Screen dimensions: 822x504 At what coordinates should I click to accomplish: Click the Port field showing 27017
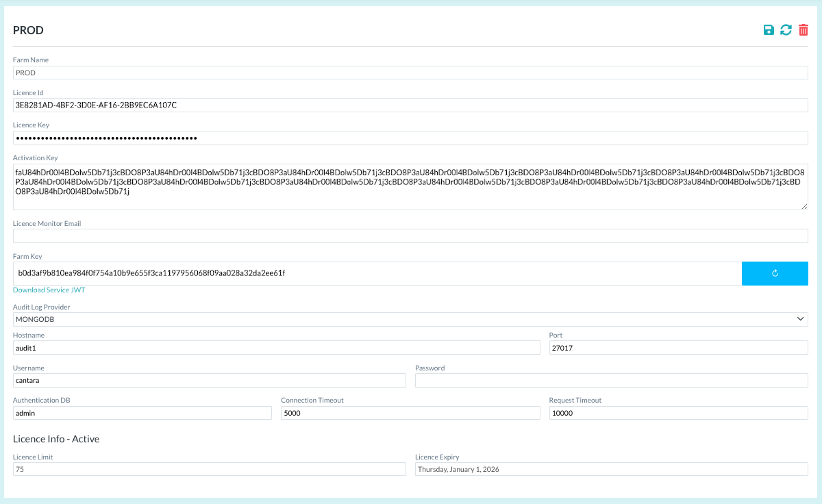tap(678, 348)
